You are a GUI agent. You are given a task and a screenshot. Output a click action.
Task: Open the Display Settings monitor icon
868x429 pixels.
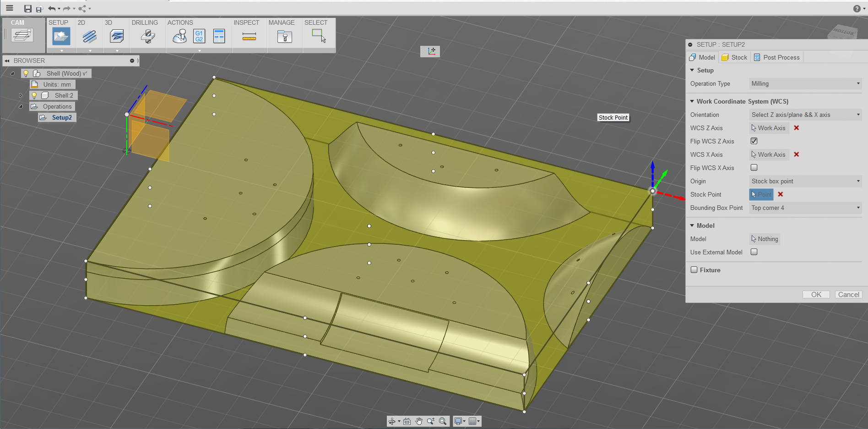(458, 421)
